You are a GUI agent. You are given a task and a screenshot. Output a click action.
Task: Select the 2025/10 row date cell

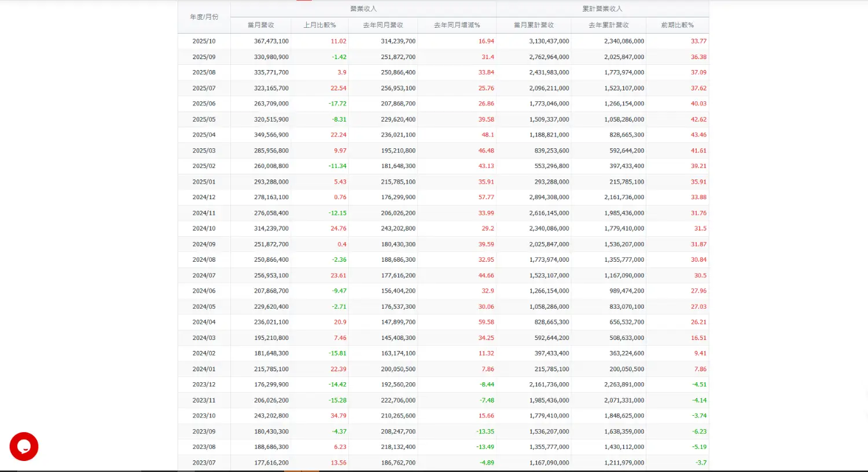[204, 41]
